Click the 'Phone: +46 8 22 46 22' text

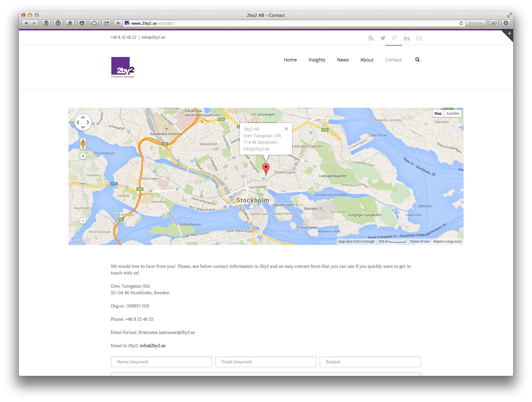132,319
